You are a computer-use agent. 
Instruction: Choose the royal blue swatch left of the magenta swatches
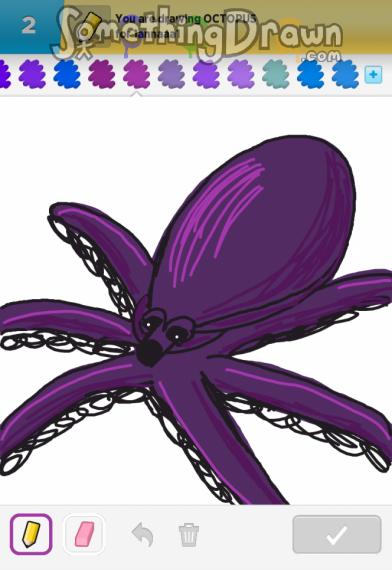pyautogui.click(x=67, y=74)
